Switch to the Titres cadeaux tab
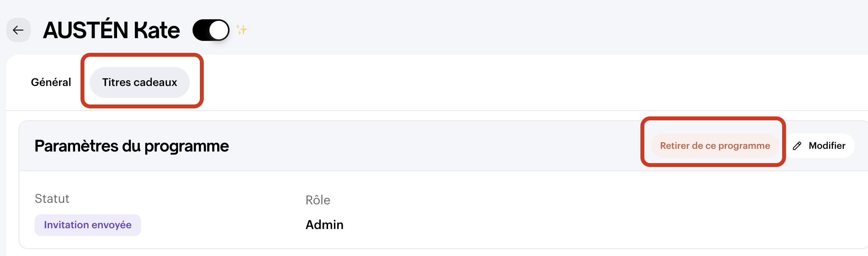This screenshot has height=256, width=868. 139,82
